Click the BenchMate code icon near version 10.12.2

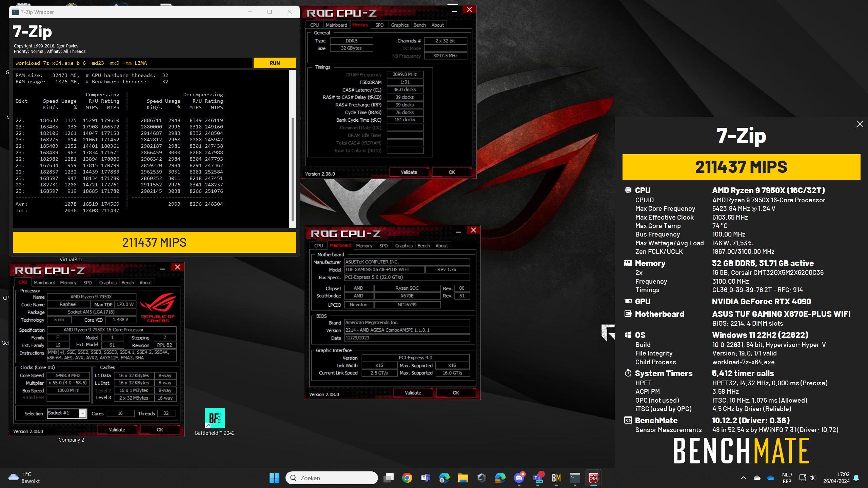coord(628,420)
